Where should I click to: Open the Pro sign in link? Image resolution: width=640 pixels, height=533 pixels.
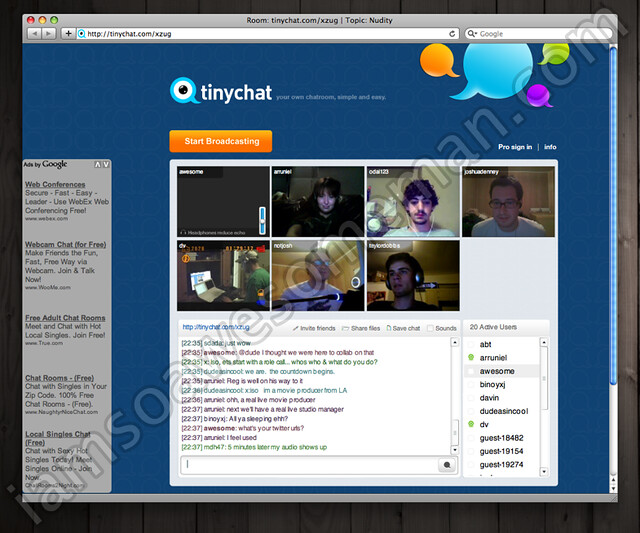pos(515,147)
